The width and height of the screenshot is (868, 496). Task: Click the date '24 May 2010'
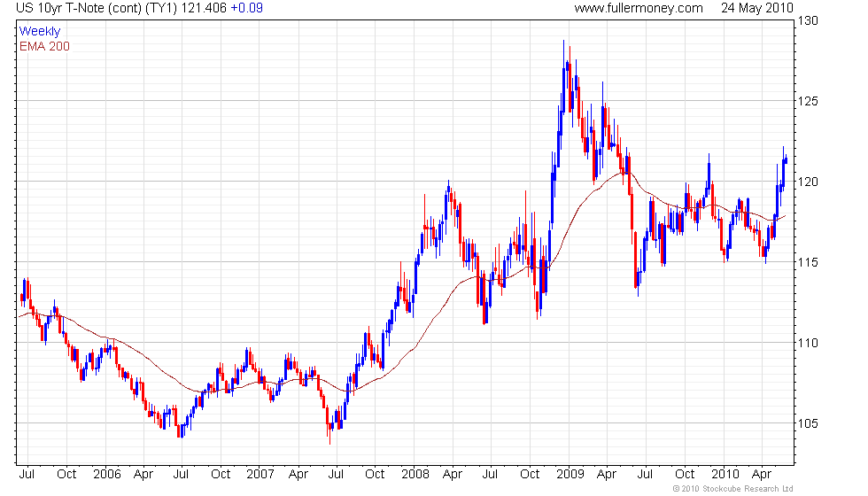[757, 8]
